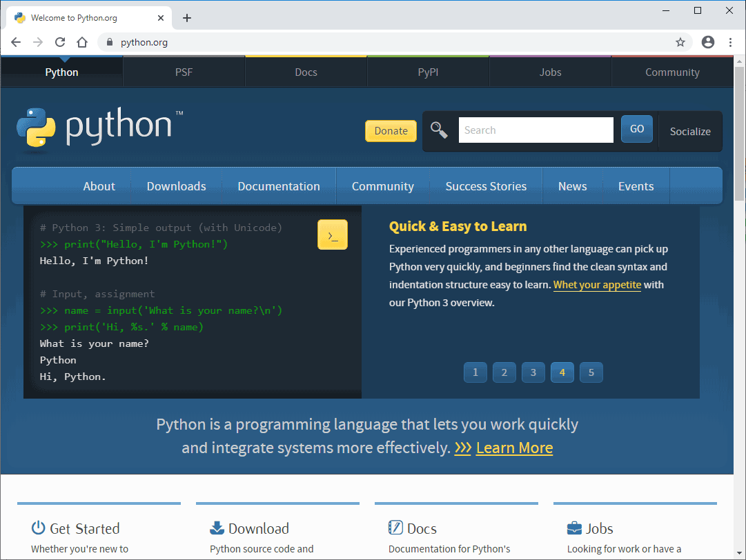Image resolution: width=746 pixels, height=560 pixels.
Task: Expand the Socialize dropdown
Action: tap(690, 132)
